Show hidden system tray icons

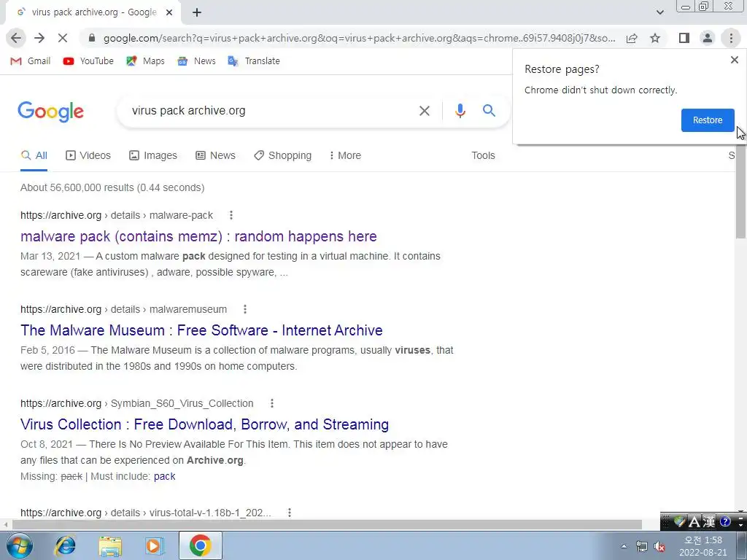pos(624,546)
